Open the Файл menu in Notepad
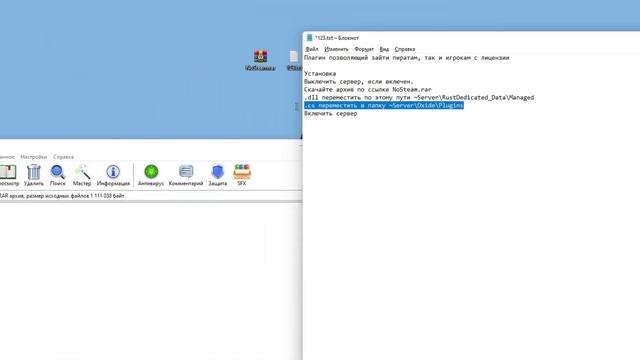The height and width of the screenshot is (360, 640). coord(312,49)
